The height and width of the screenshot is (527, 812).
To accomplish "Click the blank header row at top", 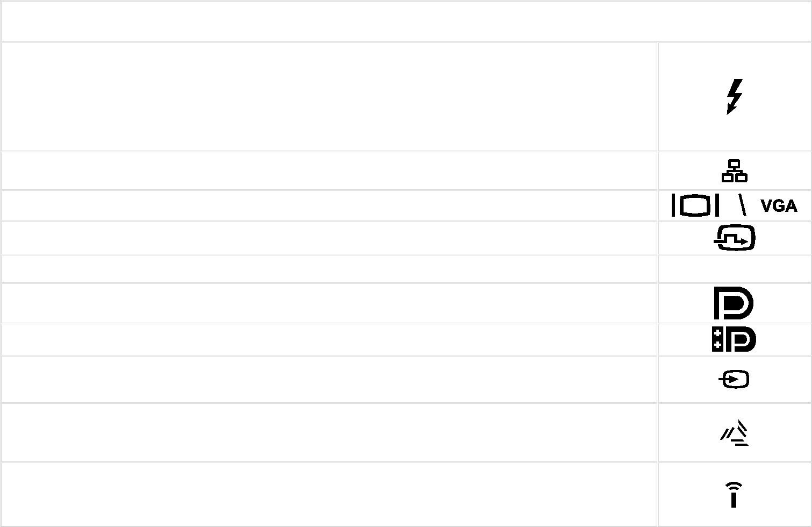I will pyautogui.click(x=406, y=21).
